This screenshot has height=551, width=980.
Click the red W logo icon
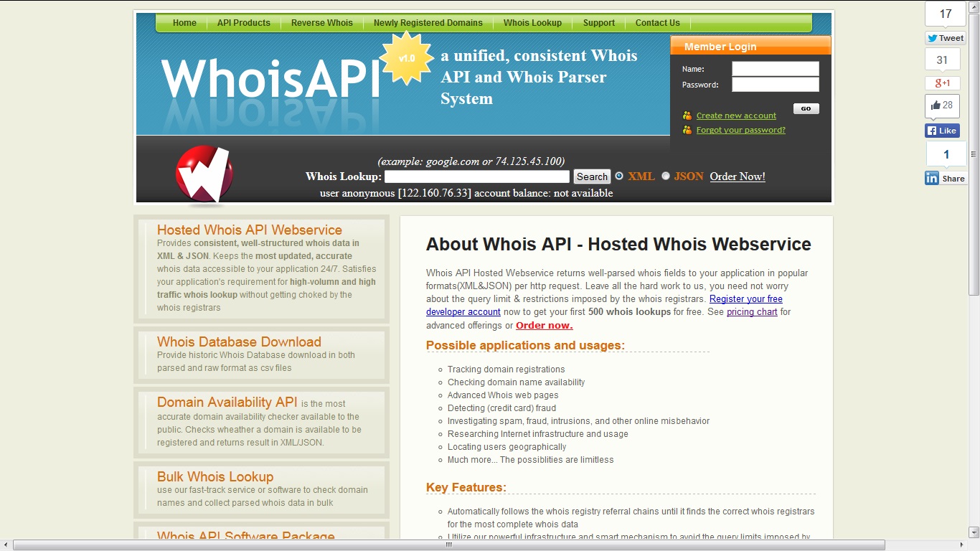(204, 174)
